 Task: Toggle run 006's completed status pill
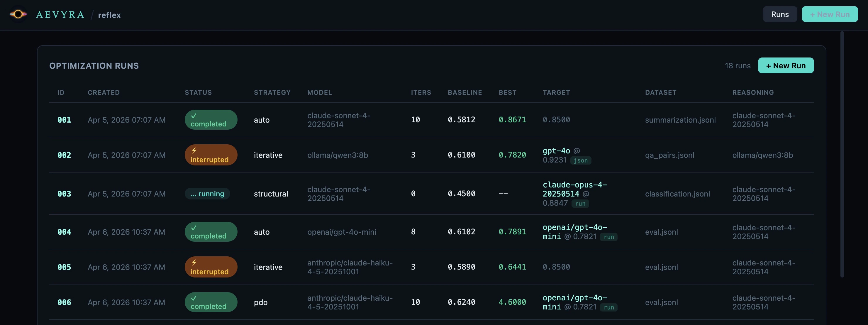click(x=211, y=302)
